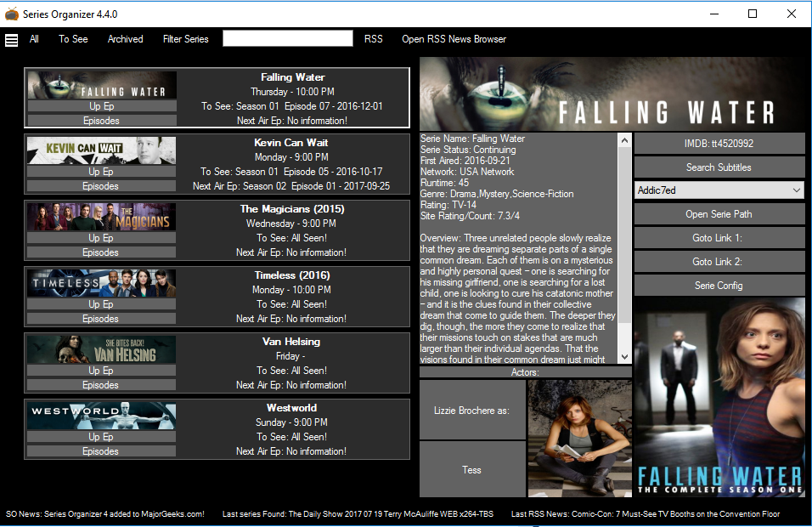Select The Magicians banner thumbnail
The height and width of the screenshot is (527, 812).
click(x=102, y=217)
